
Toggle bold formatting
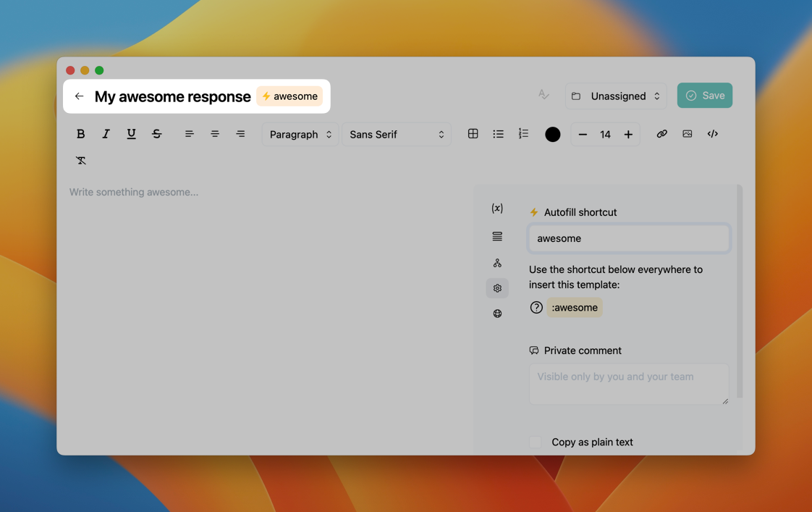80,134
